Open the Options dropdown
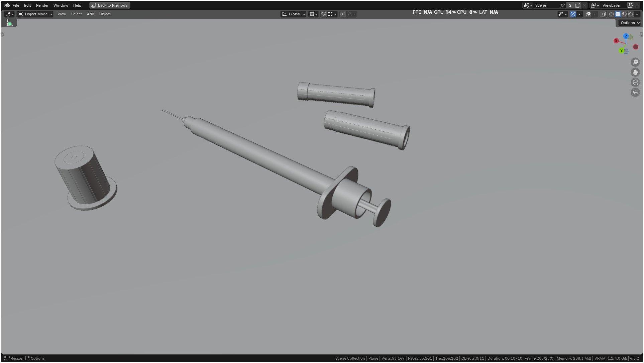The height and width of the screenshot is (363, 644). (x=629, y=23)
